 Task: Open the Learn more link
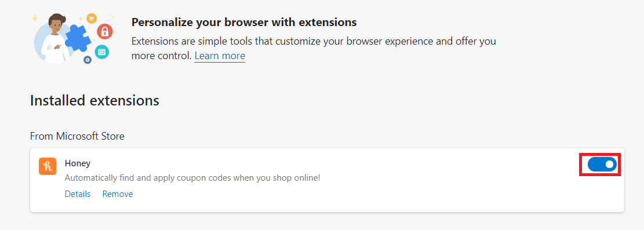pyautogui.click(x=220, y=56)
